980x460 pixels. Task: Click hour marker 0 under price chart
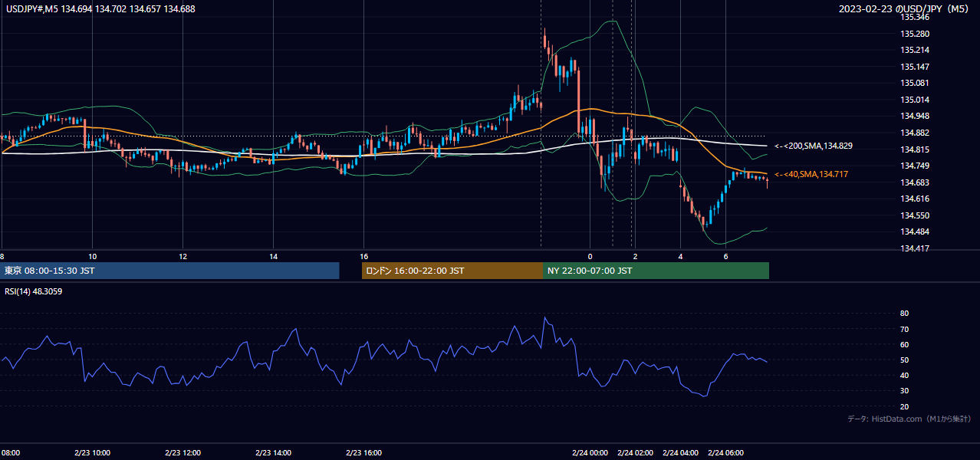[x=590, y=256]
